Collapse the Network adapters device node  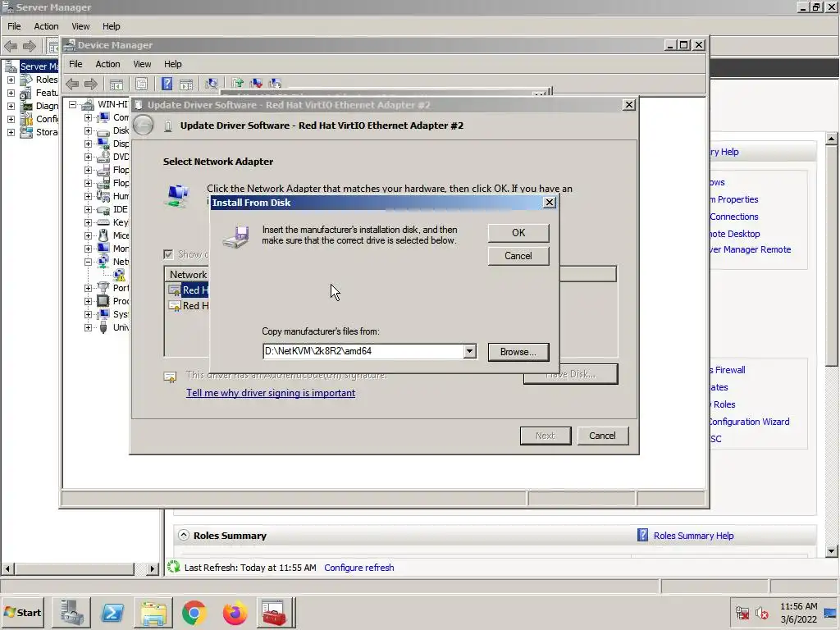[x=88, y=262]
